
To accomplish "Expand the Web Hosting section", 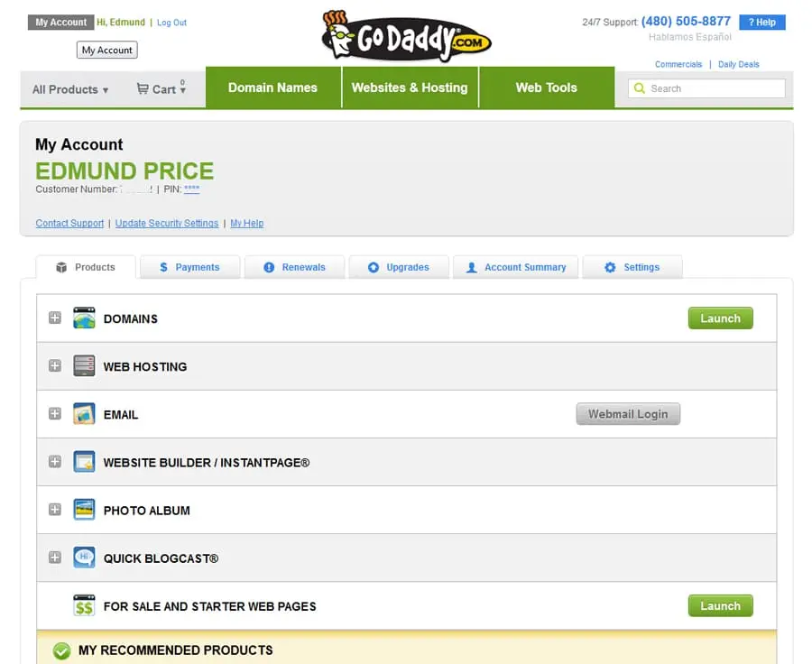I will (x=55, y=365).
